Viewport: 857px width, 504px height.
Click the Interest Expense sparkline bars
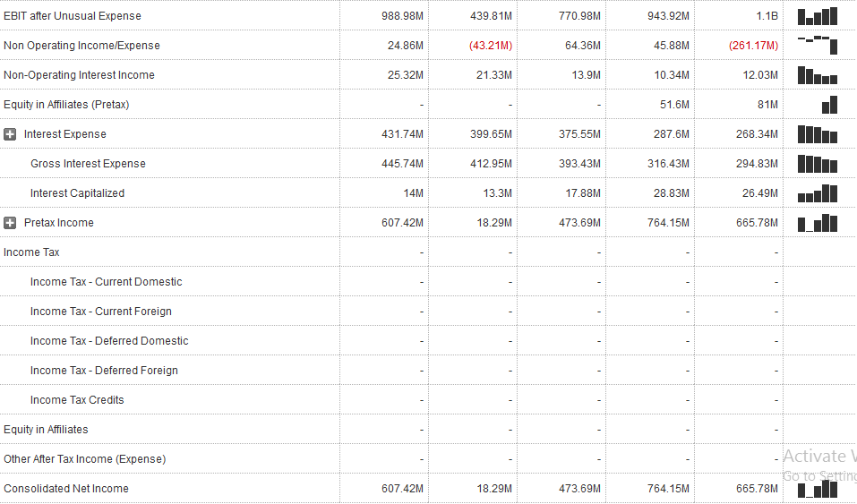click(817, 134)
